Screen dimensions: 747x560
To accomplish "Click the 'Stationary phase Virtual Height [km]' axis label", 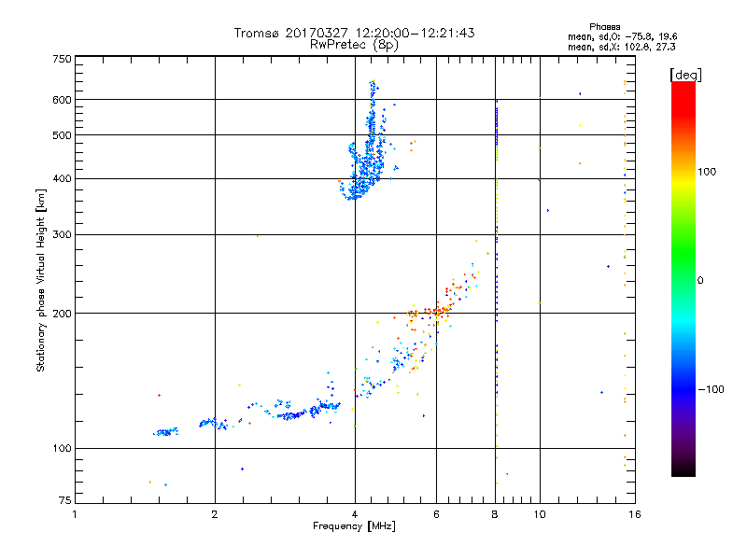I will point(40,280).
